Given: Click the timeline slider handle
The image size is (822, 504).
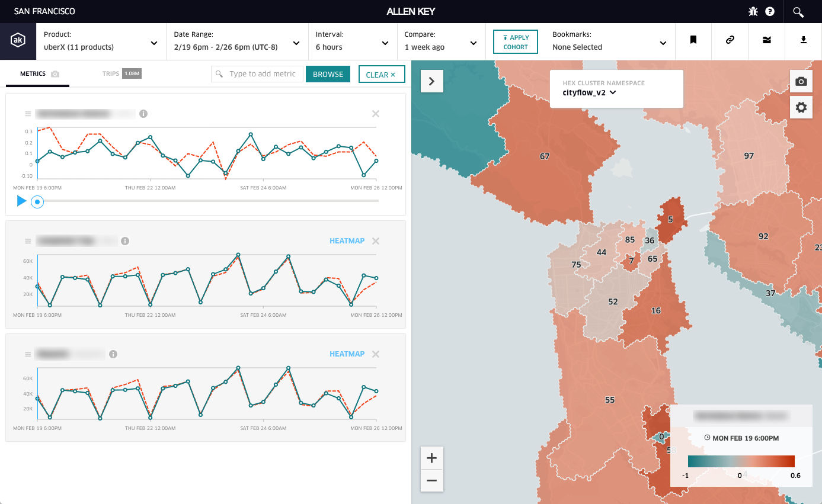Looking at the screenshot, I should [x=37, y=202].
